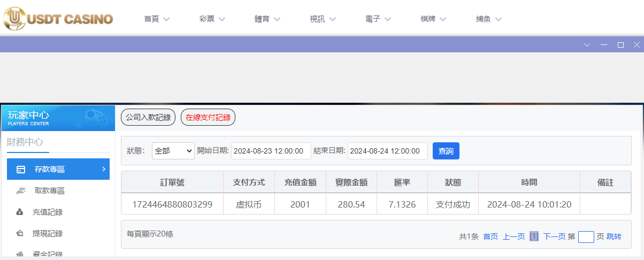Click the collapse chevron in purple title bar
The width and height of the screenshot is (644, 260).
(x=587, y=45)
